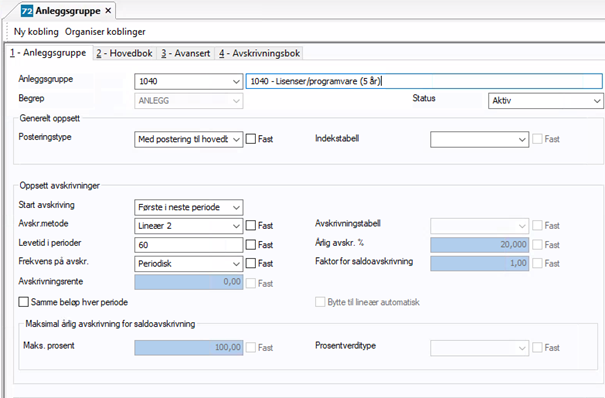Enable Samme beløp hver periode checkbox
The image size is (605, 398).
click(24, 302)
